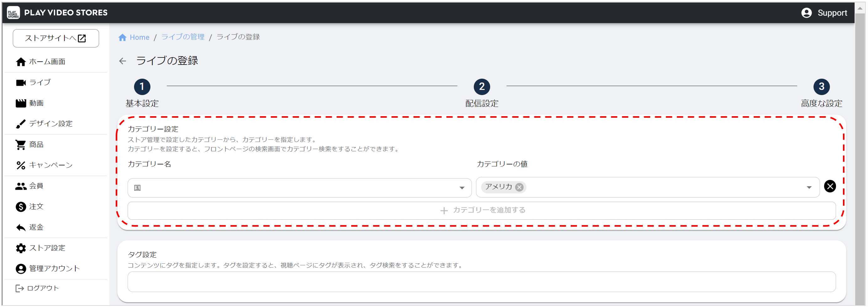Click the タグ設定 input field
The image size is (868, 308).
click(x=481, y=282)
